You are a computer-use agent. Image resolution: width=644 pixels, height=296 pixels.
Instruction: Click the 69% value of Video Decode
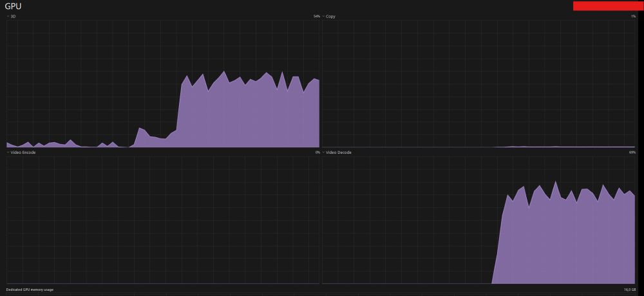click(632, 153)
